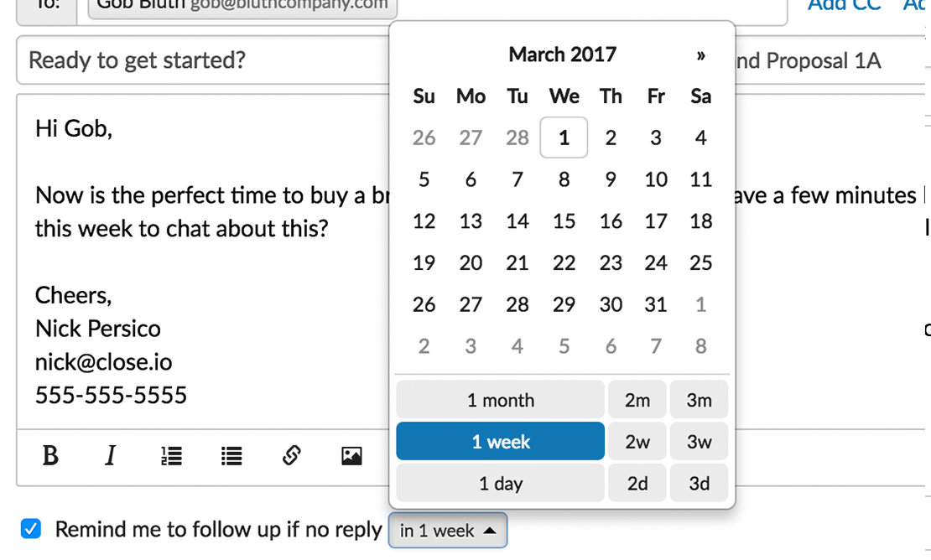Image resolution: width=931 pixels, height=560 pixels.
Task: Toggle bold text formatting
Action: point(50,455)
